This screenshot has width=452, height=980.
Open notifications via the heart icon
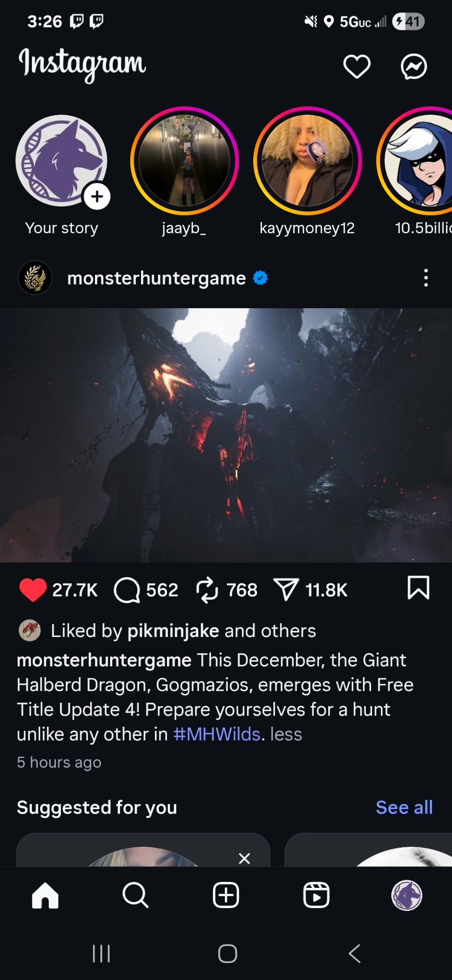357,67
